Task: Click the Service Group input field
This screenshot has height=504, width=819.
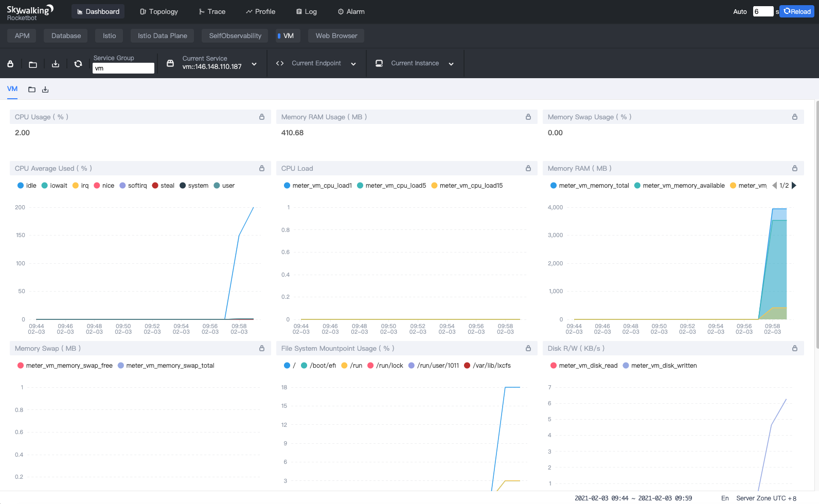Action: pos(123,68)
